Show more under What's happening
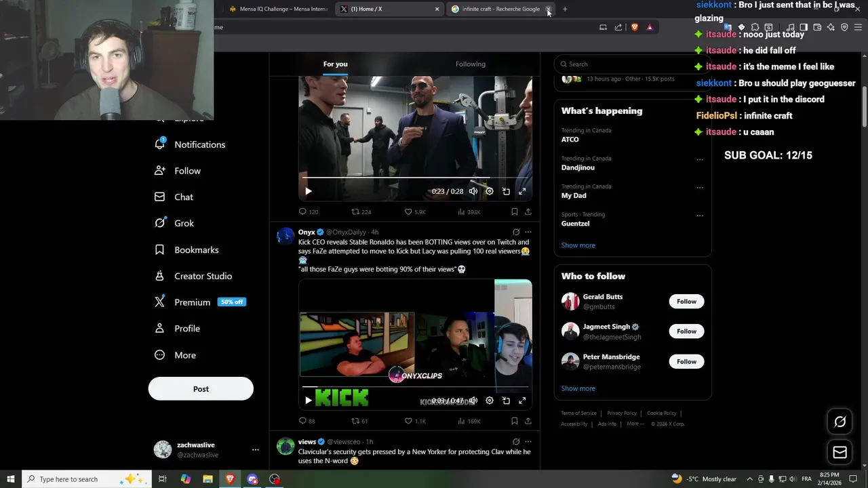This screenshot has width=868, height=488. tap(578, 245)
